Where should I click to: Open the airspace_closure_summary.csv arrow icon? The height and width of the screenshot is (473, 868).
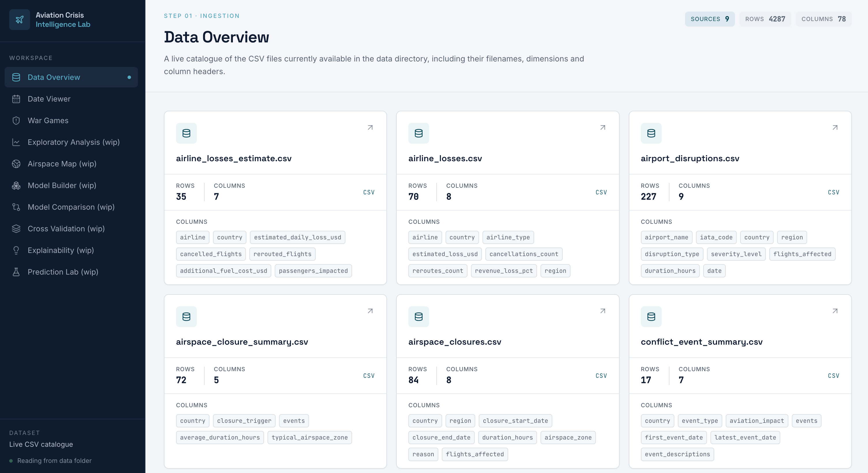tap(370, 311)
